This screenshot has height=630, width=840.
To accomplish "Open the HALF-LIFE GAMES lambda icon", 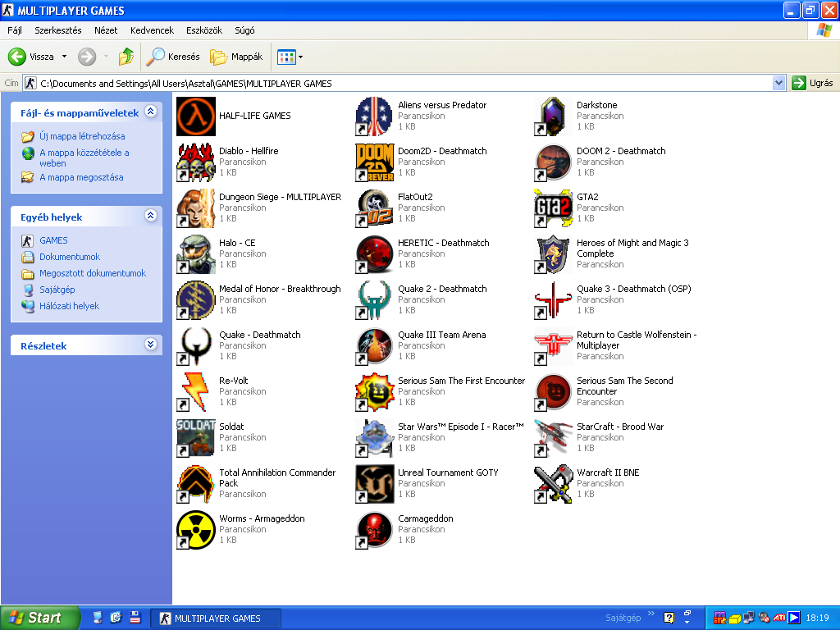I will (x=195, y=116).
